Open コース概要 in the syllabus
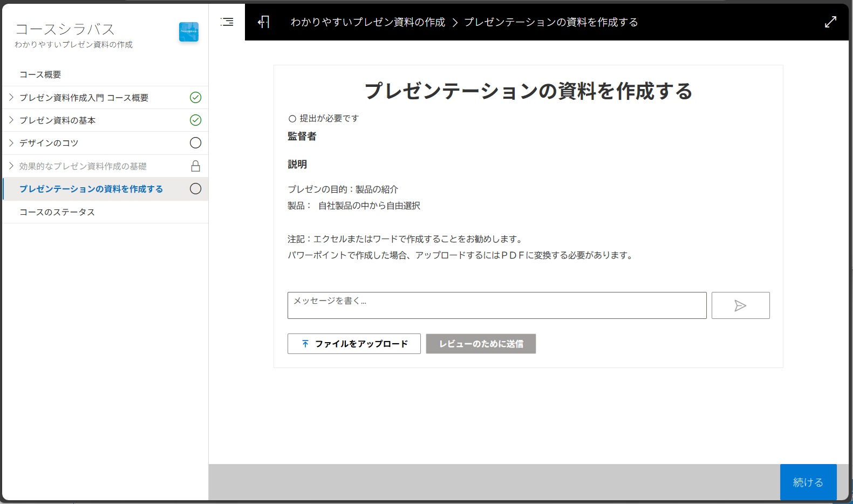This screenshot has width=853, height=504. (40, 74)
